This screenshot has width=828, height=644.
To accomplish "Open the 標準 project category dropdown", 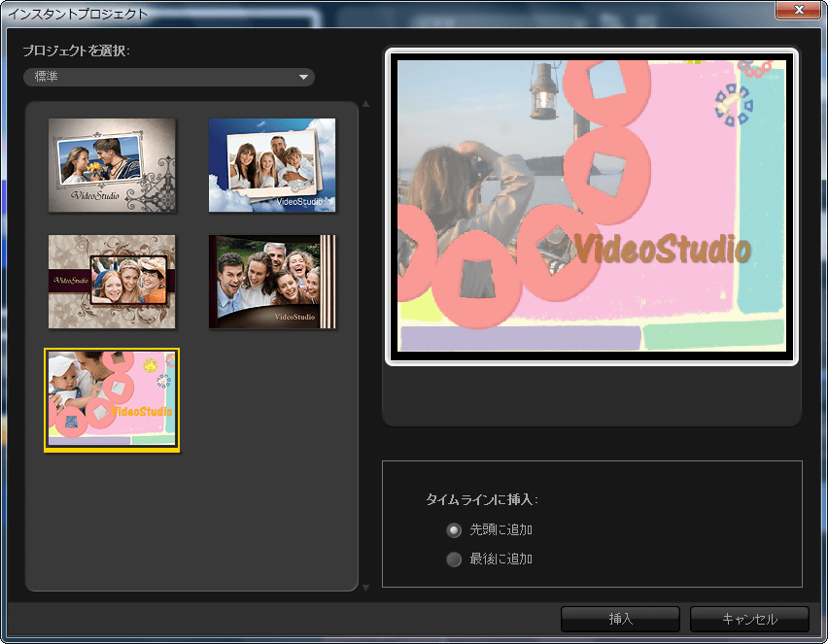I will 169,77.
